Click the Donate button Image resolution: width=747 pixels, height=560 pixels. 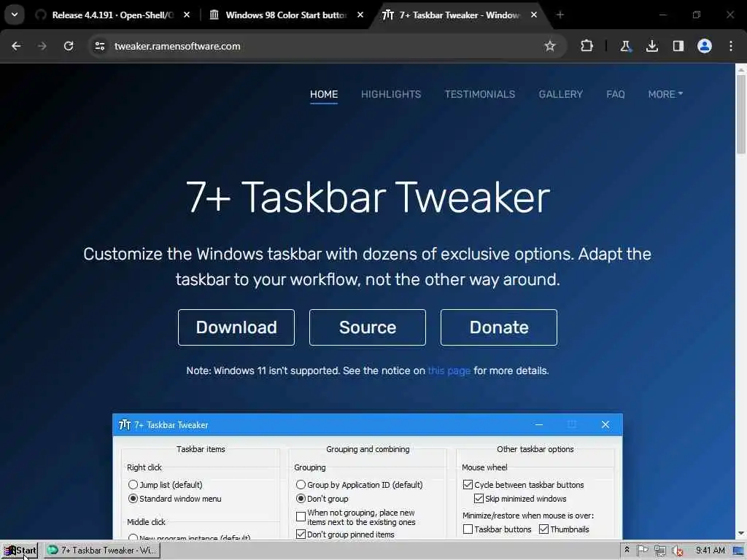tap(499, 327)
